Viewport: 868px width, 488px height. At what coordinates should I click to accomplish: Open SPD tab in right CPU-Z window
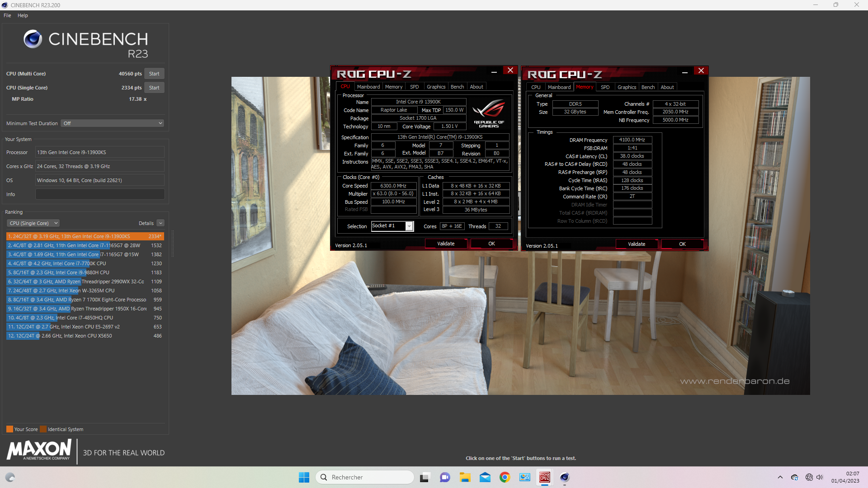(605, 87)
